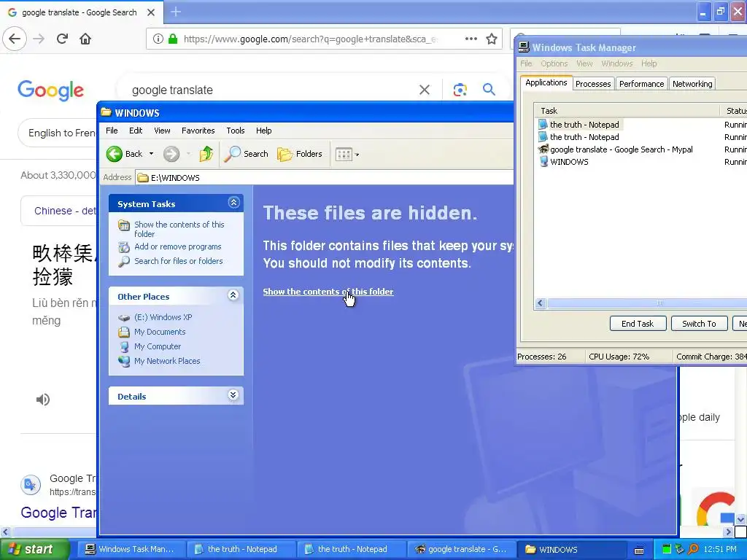The width and height of the screenshot is (747, 560).
Task: Click the Windows XP Start button
Action: [x=34, y=550]
